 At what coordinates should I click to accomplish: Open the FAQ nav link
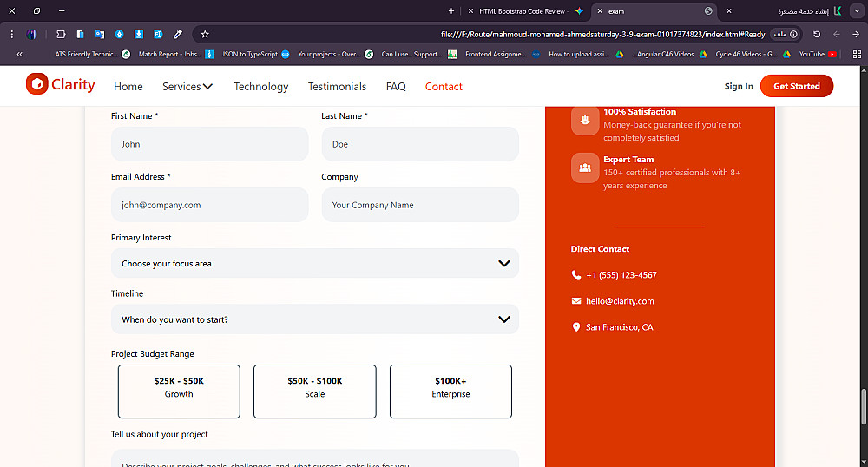click(396, 86)
